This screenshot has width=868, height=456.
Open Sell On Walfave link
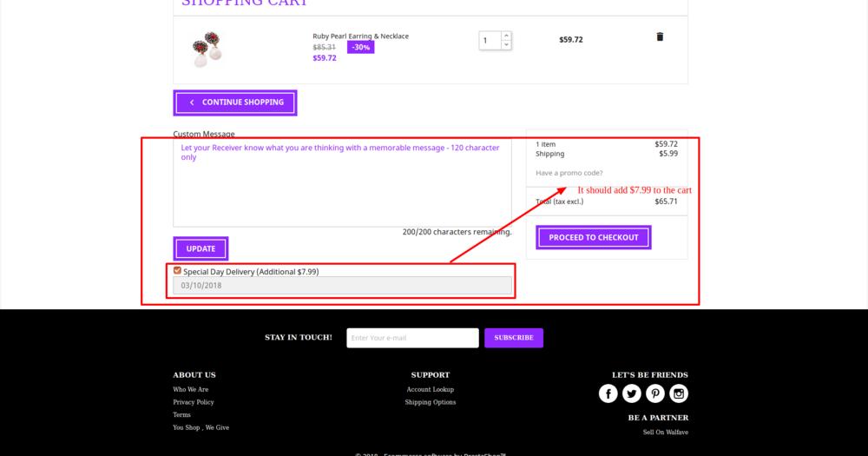click(666, 433)
